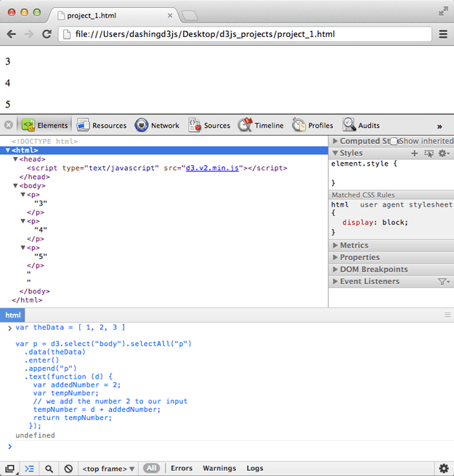Search with the magnifier icon
The image size is (454, 476).
coord(49,469)
